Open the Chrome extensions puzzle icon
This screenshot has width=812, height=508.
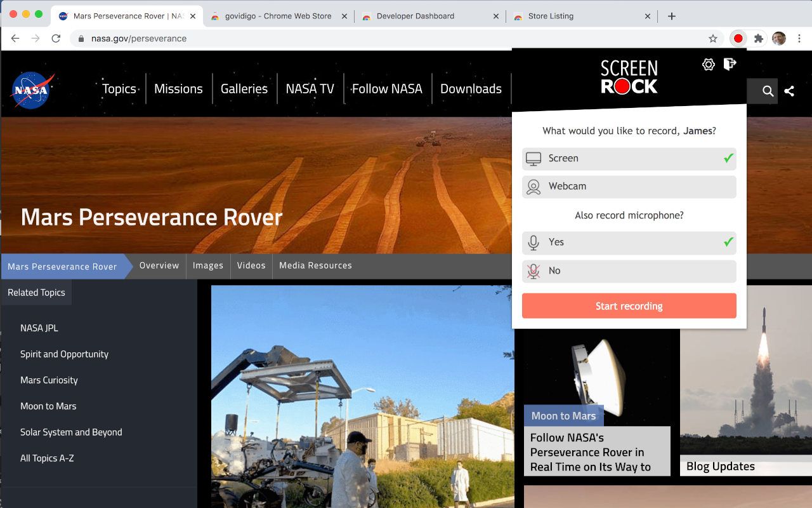pos(759,39)
